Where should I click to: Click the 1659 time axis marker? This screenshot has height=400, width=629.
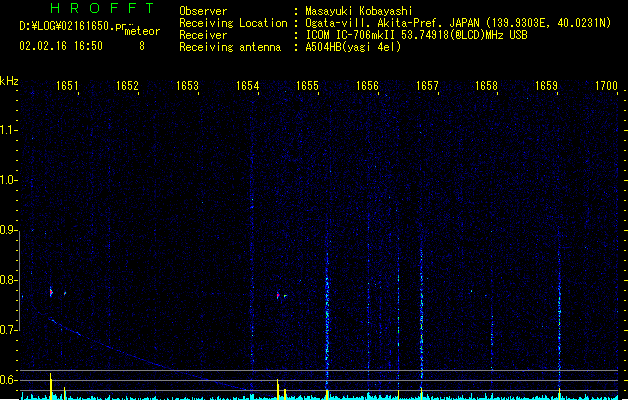click(546, 86)
